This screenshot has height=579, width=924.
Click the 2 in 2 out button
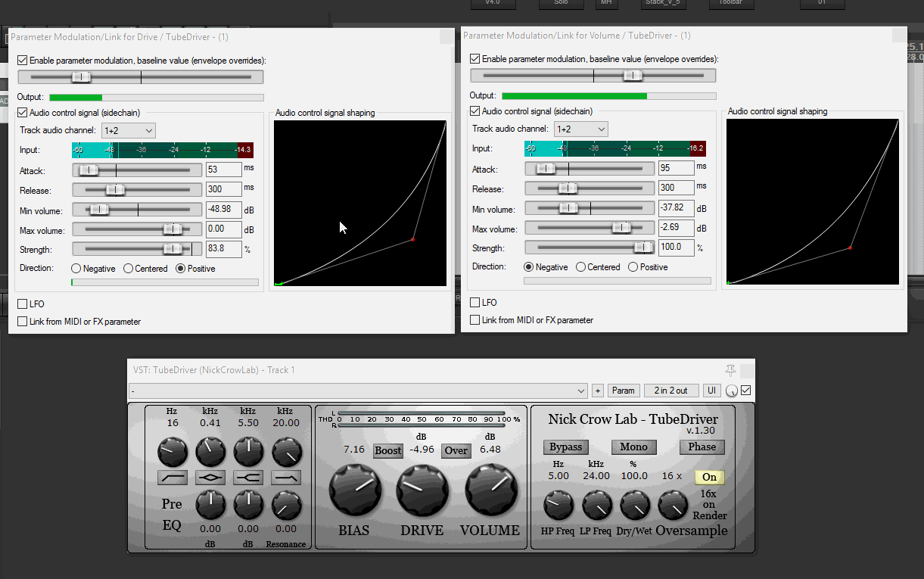point(672,391)
